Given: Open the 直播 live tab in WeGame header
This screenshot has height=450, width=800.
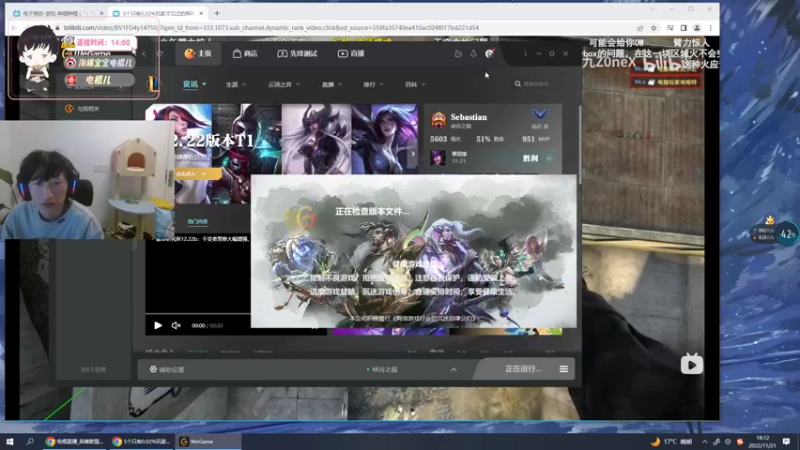Looking at the screenshot, I should (x=351, y=54).
